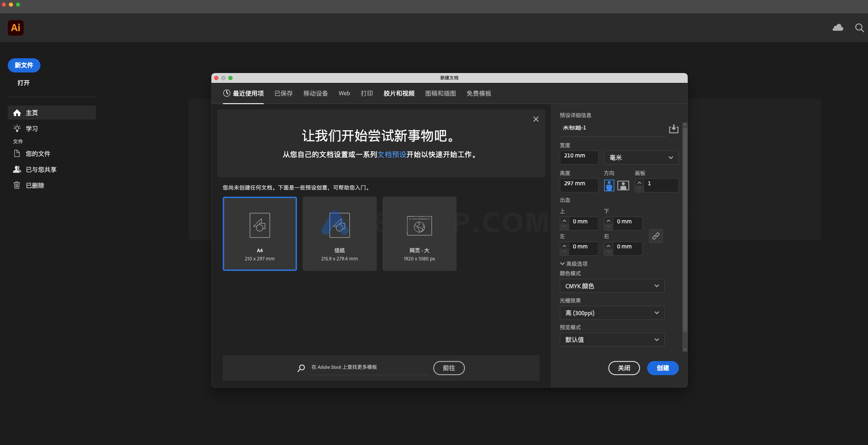Click the 新文件 button
Viewport: 868px width, 445px height.
click(x=24, y=65)
